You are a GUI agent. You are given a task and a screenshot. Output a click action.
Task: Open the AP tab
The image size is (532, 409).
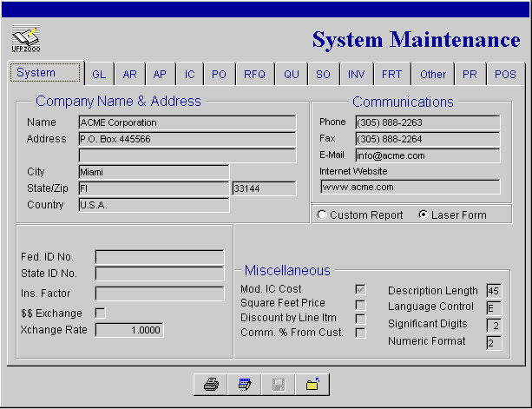(x=160, y=75)
